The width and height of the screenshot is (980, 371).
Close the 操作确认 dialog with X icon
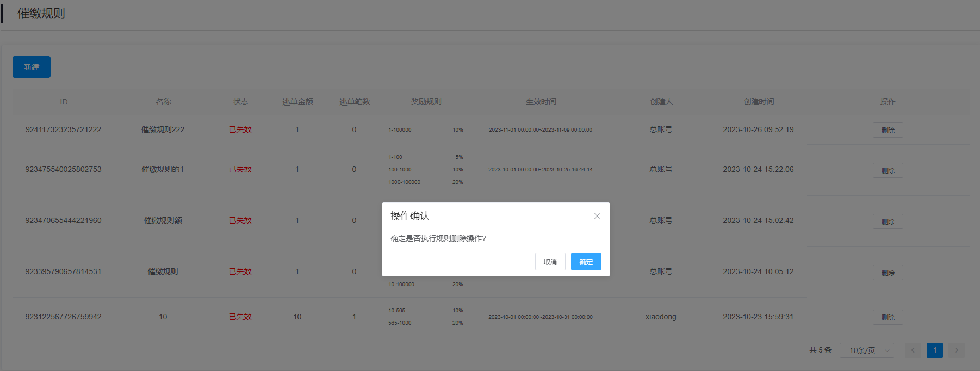pos(597,216)
